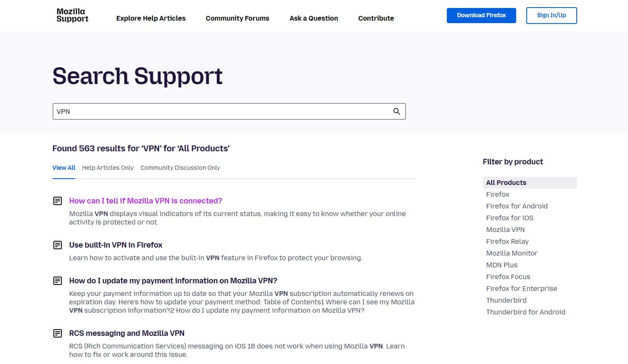Select the View All filter tab
This screenshot has width=628, height=364.
63,167
